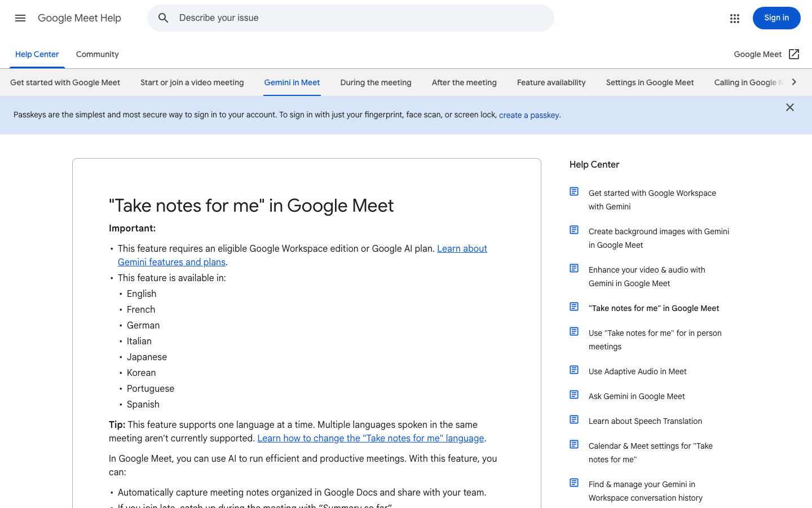The image size is (812, 508).
Task: Open the Google apps grid
Action: tap(734, 19)
